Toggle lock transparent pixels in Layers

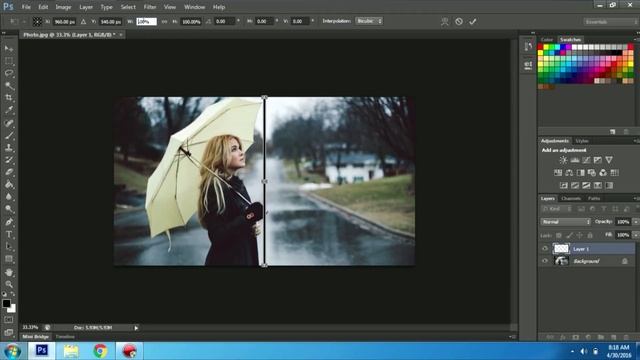pos(559,236)
